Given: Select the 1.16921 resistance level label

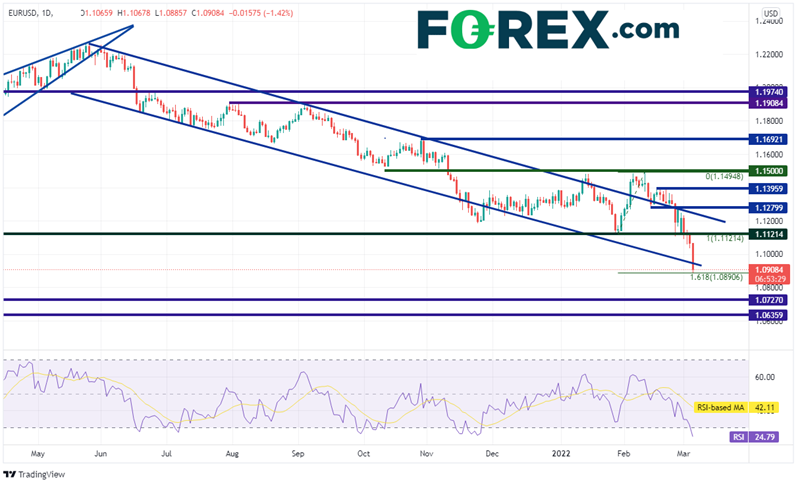Looking at the screenshot, I should (x=768, y=139).
